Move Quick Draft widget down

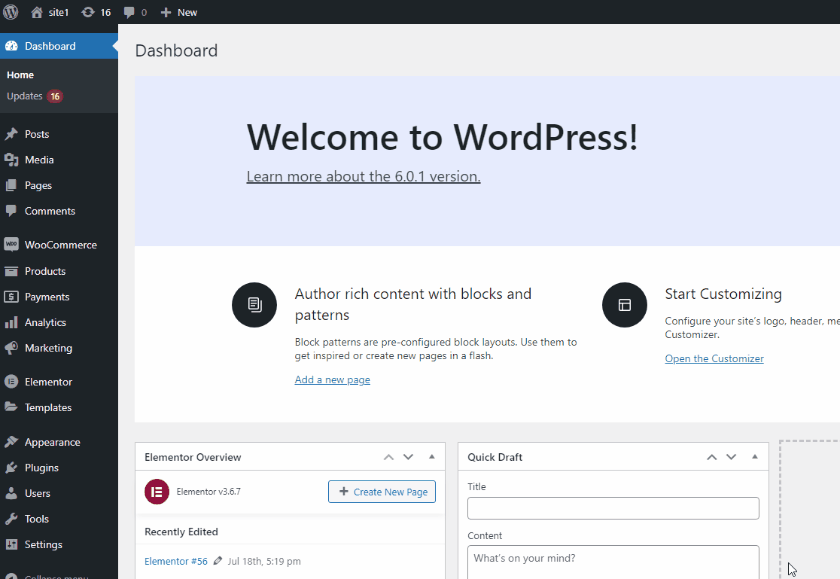click(x=731, y=457)
